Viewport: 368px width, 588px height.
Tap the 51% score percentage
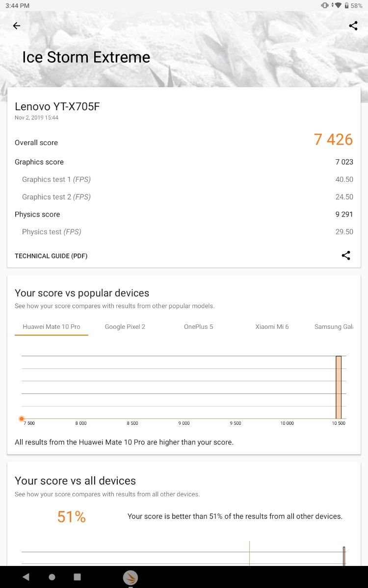72,516
